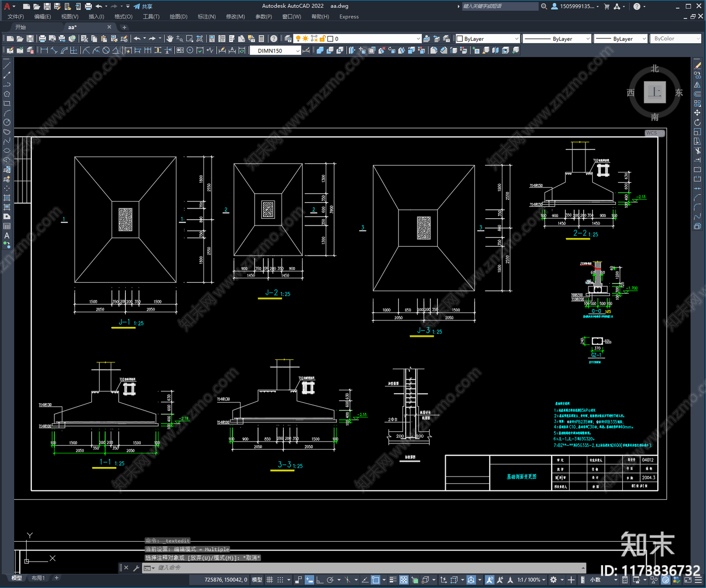Click the Erase tool in modify toolbar
Image resolution: width=706 pixels, height=588 pixels.
pos(697,65)
